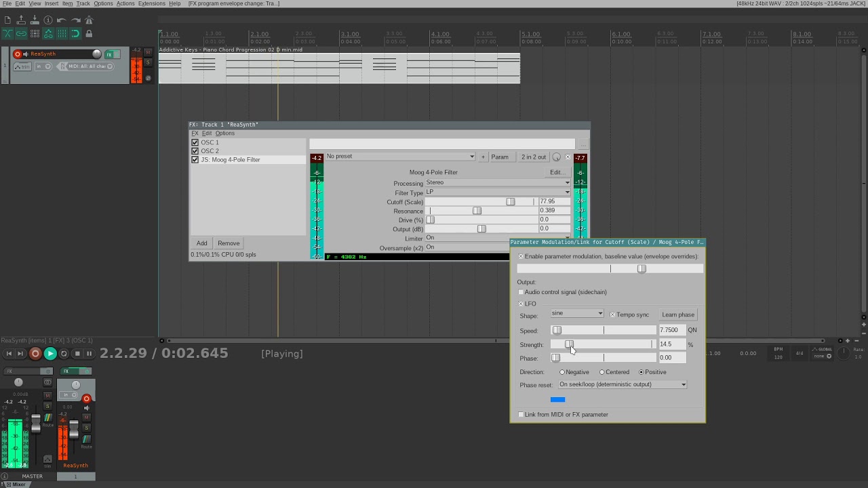Pause playback with transport pause button

(x=89, y=354)
